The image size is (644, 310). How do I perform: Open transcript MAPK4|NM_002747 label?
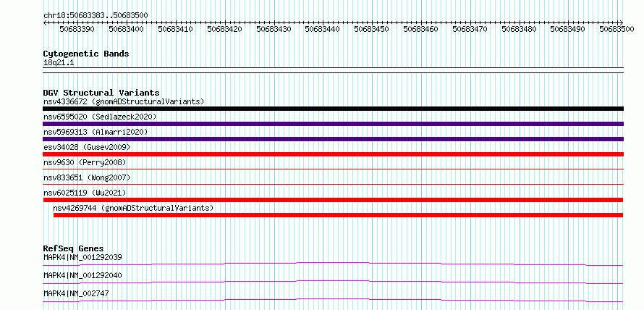[76, 293]
